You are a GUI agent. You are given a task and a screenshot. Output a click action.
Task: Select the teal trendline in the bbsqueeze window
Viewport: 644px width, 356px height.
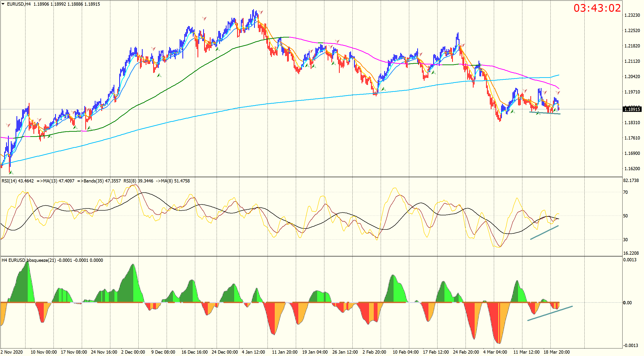tap(550, 313)
